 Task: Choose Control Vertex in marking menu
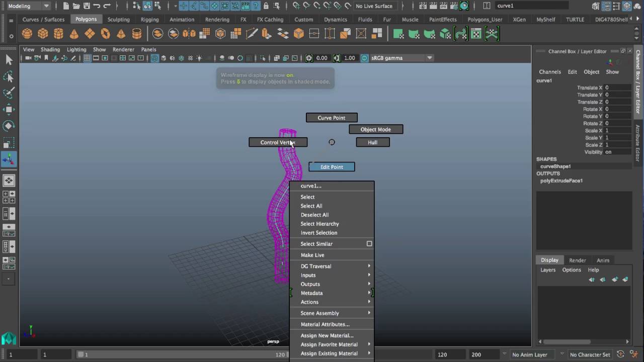click(x=278, y=142)
